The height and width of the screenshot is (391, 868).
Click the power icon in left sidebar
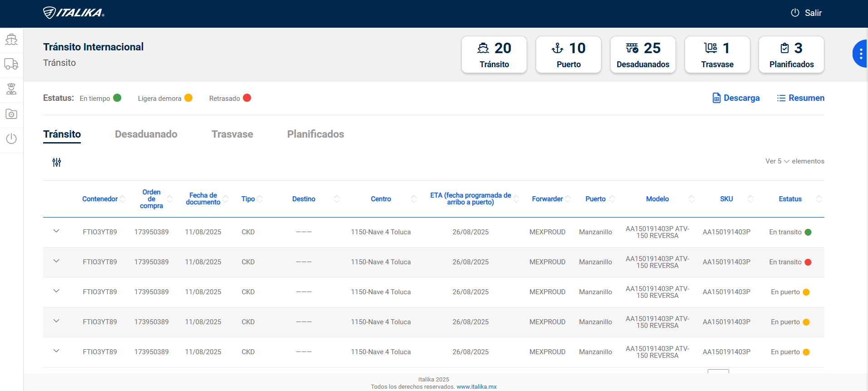tap(11, 139)
